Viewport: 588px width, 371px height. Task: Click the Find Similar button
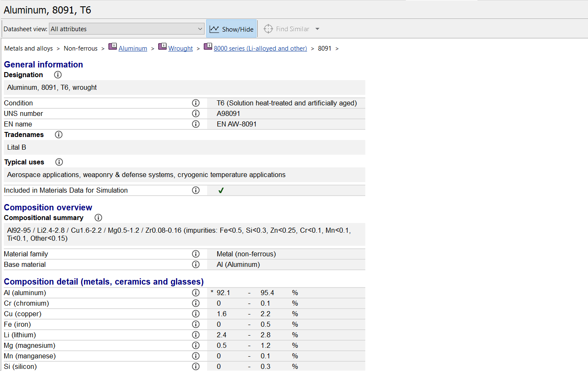point(287,29)
